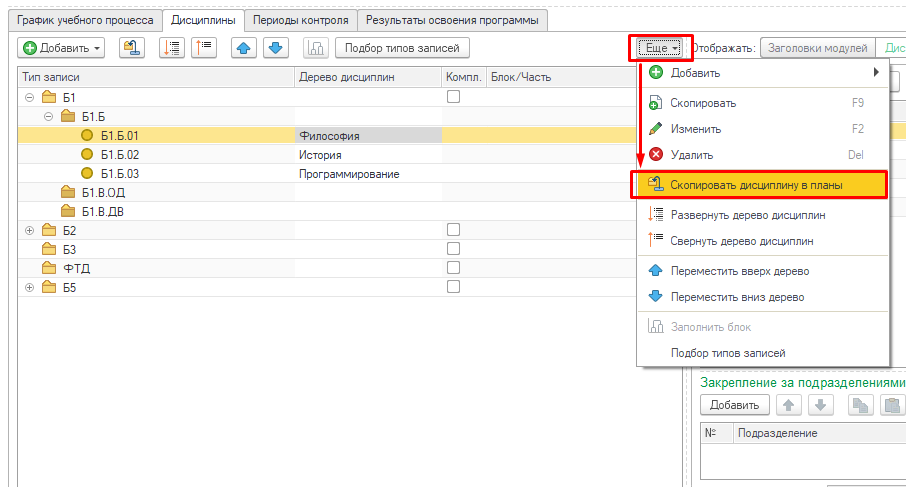The height and width of the screenshot is (487, 906).
Task: Click the copy discipline to plans toolbar icon
Action: [x=131, y=47]
